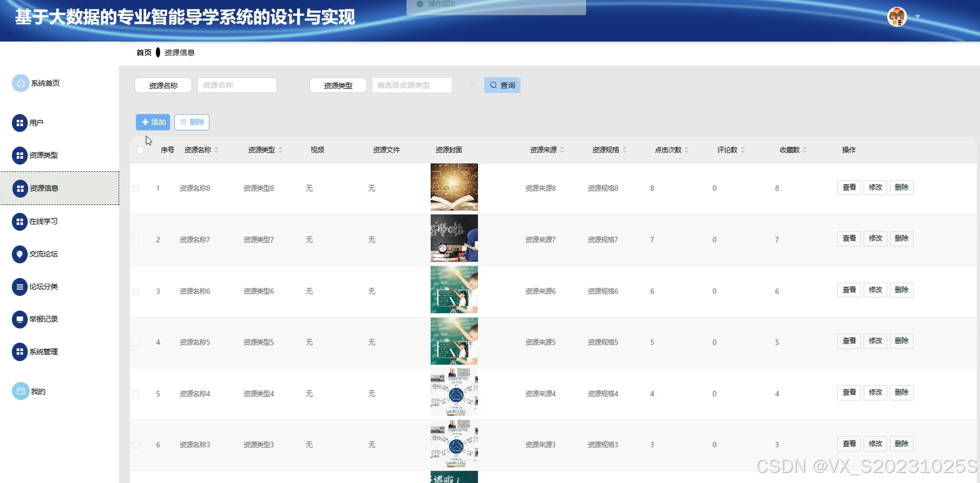Open cover thumbnail of 资源名称3
Image resolution: width=980 pixels, height=483 pixels.
[x=454, y=444]
